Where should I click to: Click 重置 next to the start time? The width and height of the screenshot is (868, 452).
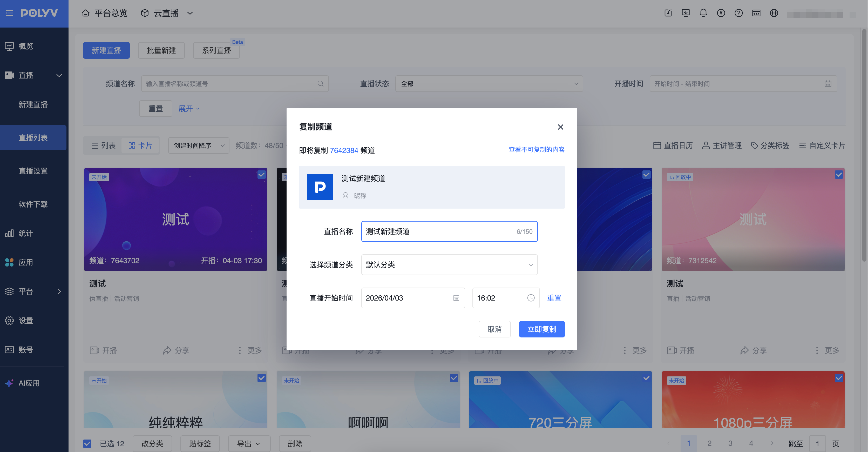click(x=554, y=298)
